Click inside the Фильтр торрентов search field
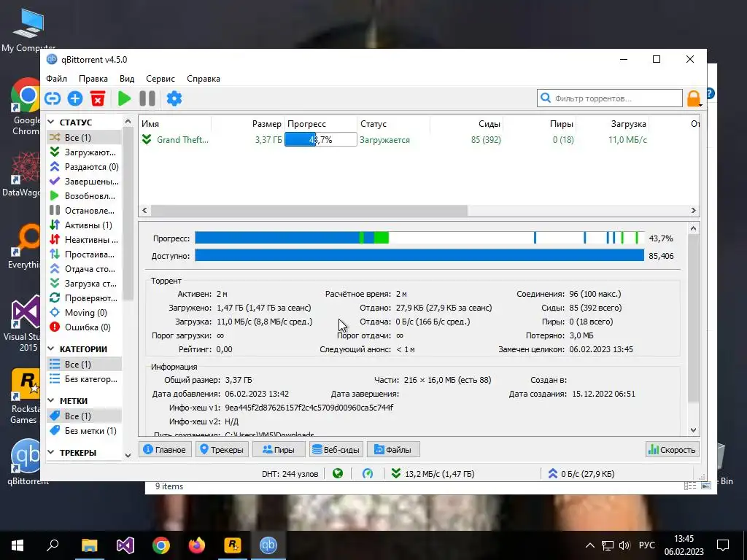 pyautogui.click(x=609, y=98)
